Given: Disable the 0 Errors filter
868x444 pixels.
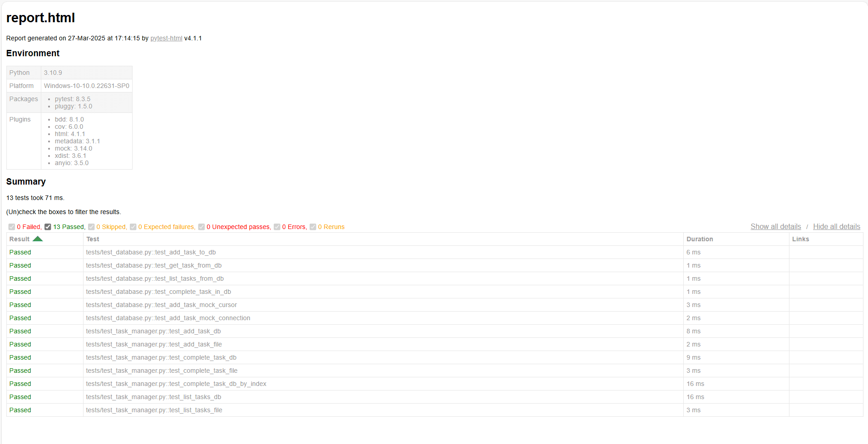Looking at the screenshot, I should click(277, 227).
